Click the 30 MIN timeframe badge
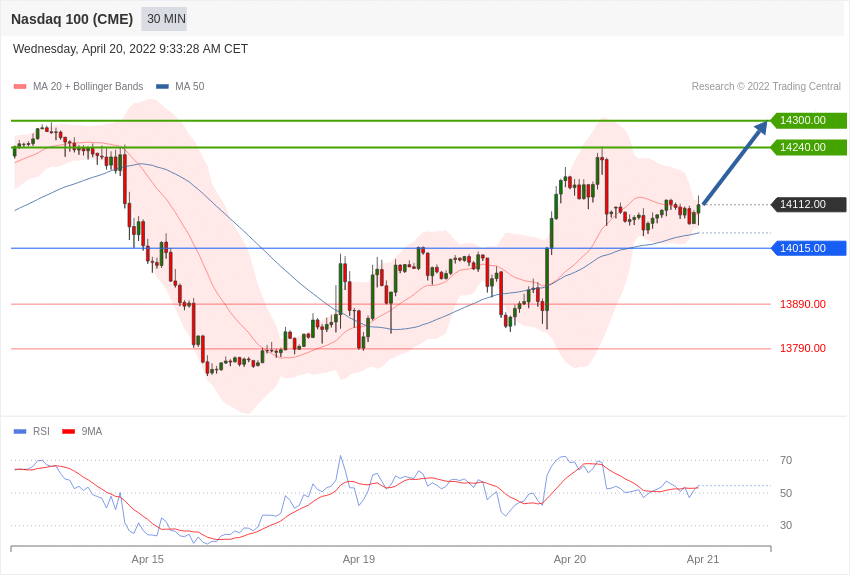 pyautogui.click(x=164, y=19)
